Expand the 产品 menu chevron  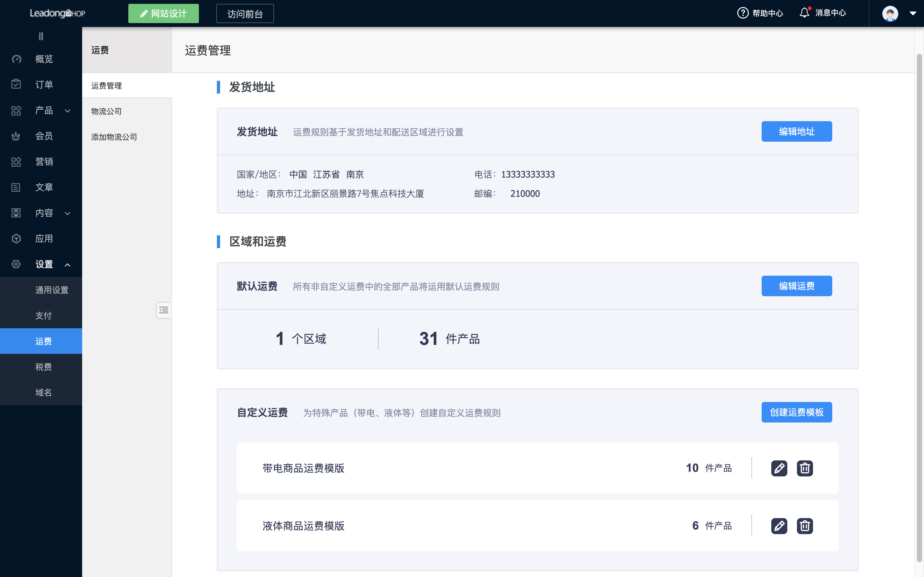tap(68, 111)
